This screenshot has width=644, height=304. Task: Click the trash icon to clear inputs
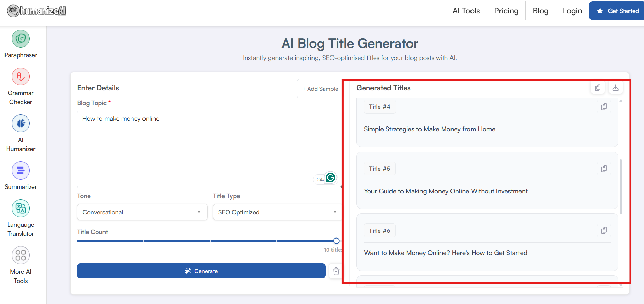[x=336, y=271]
